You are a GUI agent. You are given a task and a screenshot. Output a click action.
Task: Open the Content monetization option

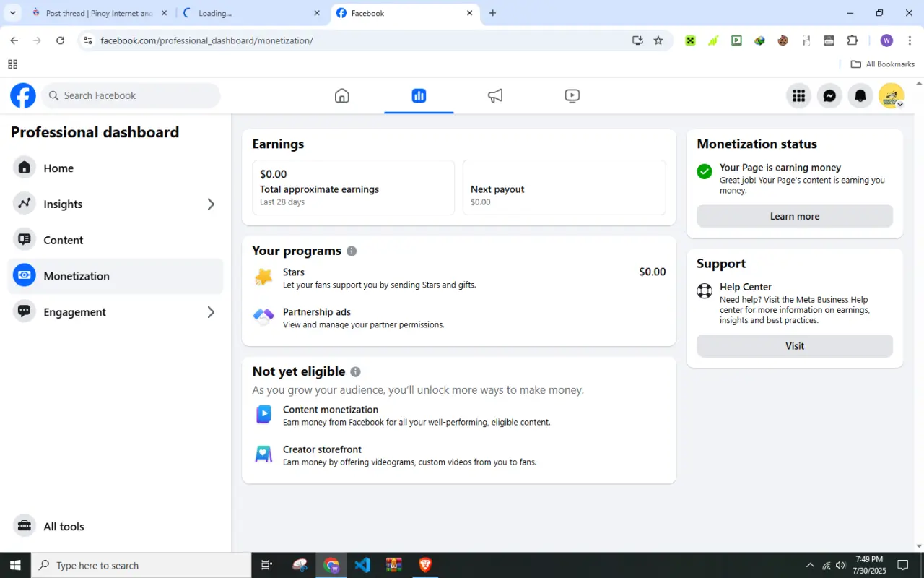tap(459, 415)
